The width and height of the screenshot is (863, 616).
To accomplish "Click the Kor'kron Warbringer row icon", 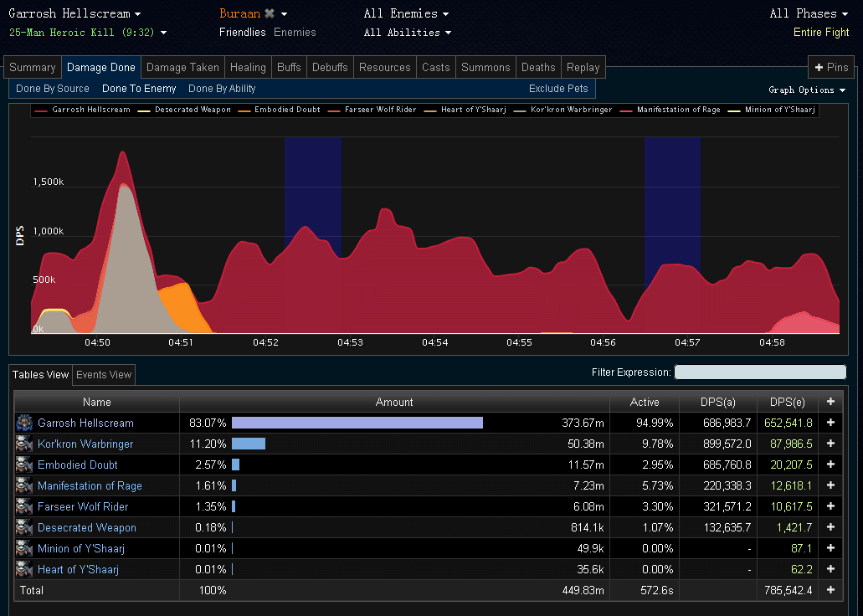I will [24, 444].
